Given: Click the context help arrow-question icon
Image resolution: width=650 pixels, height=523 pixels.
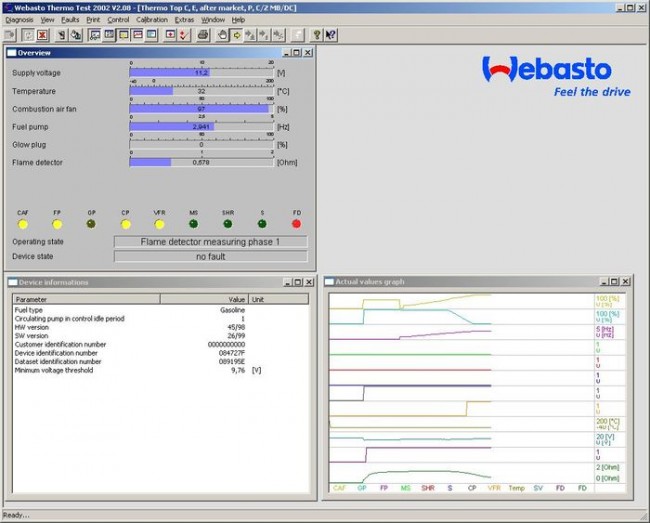Looking at the screenshot, I should click(x=331, y=35).
